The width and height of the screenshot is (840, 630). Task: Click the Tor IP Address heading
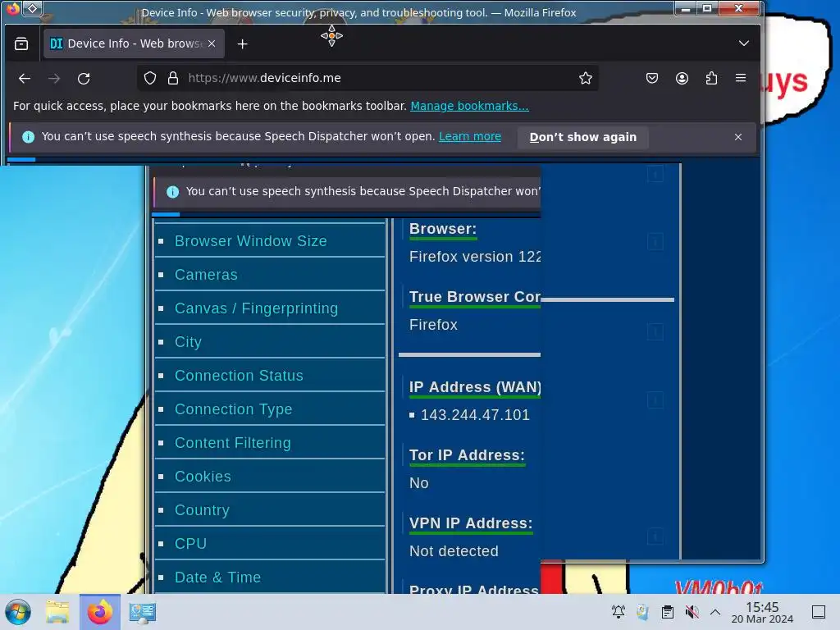coord(467,455)
